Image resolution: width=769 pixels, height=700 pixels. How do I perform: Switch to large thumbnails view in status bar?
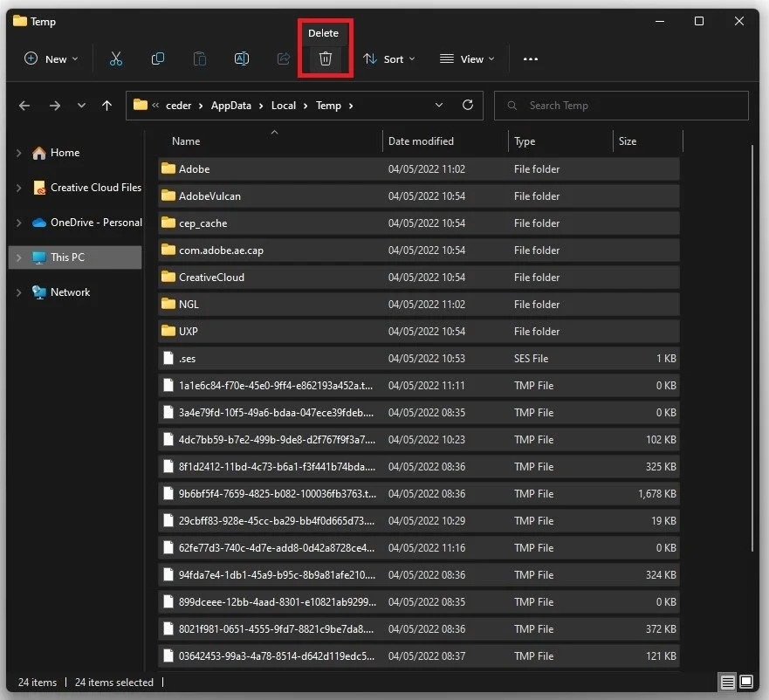[x=746, y=682]
